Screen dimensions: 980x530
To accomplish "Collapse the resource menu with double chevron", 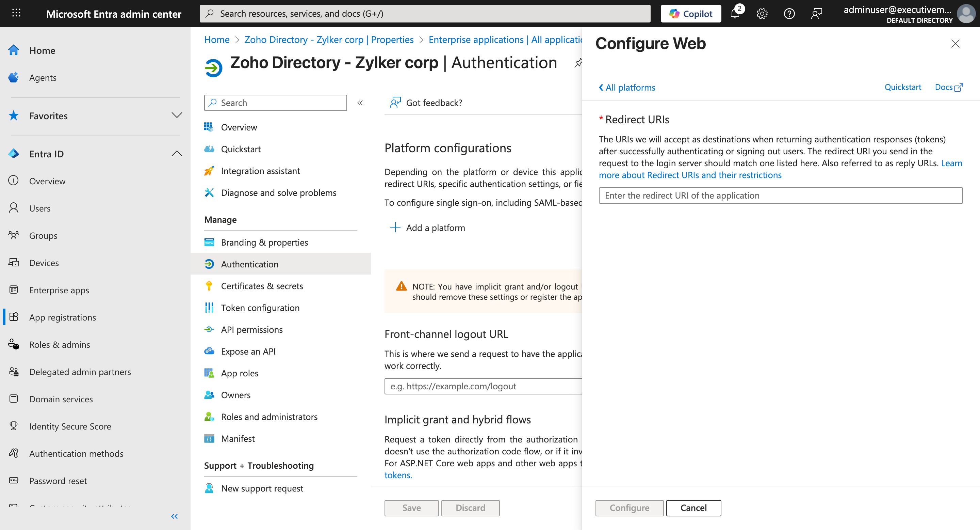I will tap(360, 103).
